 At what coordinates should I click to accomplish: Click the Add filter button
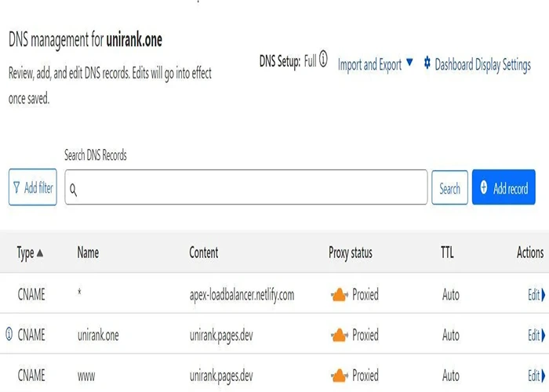(x=33, y=187)
